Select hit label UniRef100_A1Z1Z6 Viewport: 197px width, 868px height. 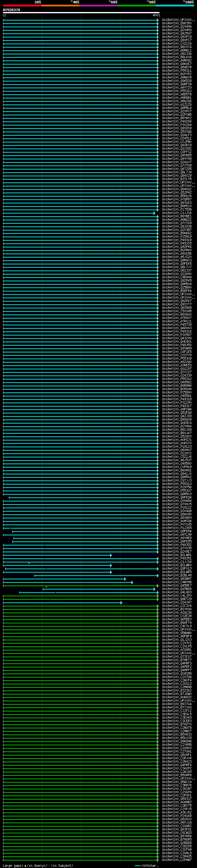[x=177, y=104]
